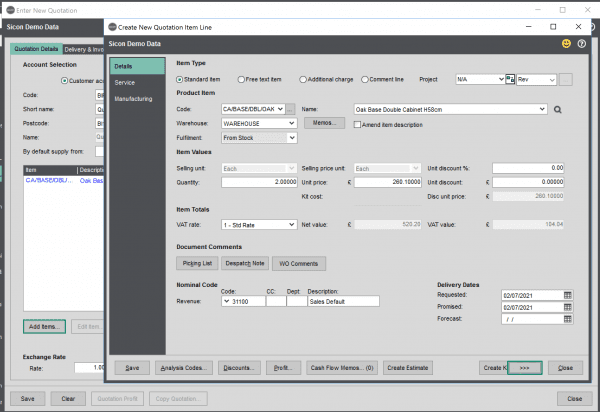The image size is (600, 412).
Task: Open the Selling unit dropdown
Action: click(x=292, y=168)
